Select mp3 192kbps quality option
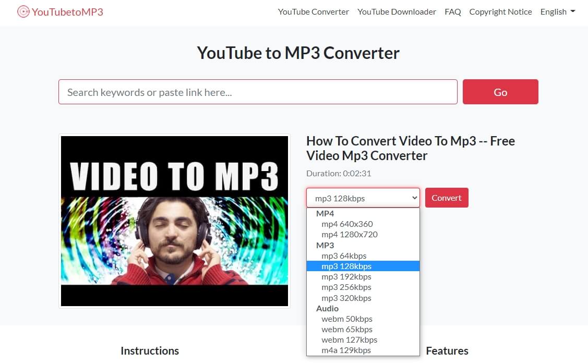Screen dimensions: 588x364 [x=346, y=276]
